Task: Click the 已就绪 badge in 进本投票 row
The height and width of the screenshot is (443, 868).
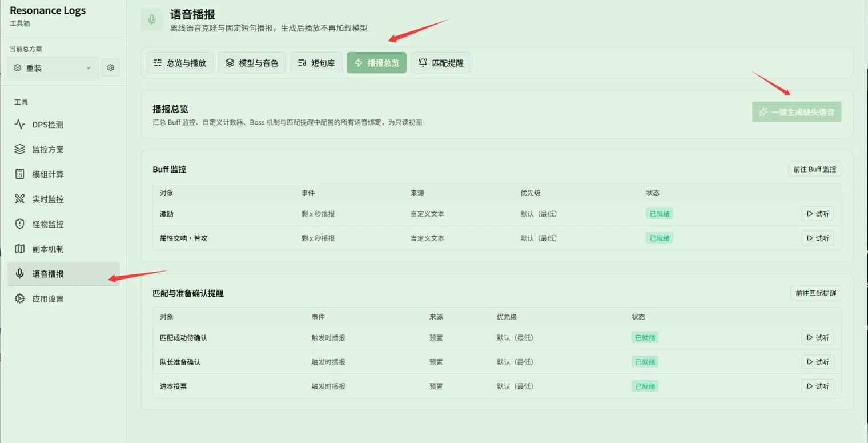Action: [645, 386]
